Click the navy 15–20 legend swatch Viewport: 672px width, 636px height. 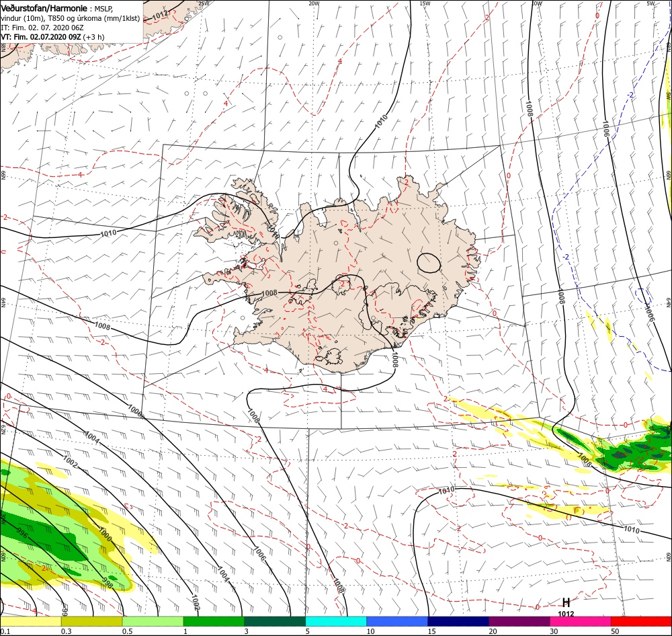(458, 621)
